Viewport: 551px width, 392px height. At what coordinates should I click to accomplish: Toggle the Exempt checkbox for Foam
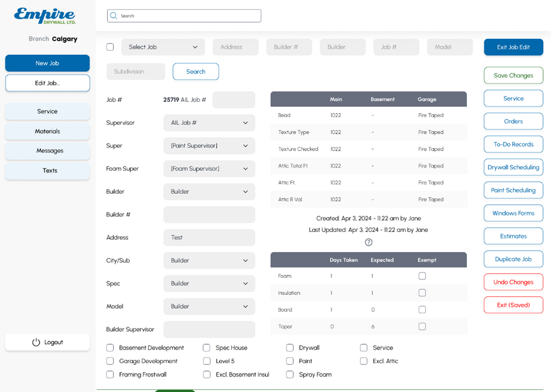coord(422,276)
